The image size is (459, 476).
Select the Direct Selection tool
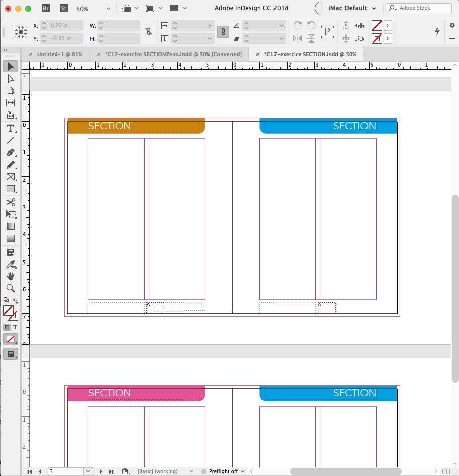pyautogui.click(x=11, y=78)
